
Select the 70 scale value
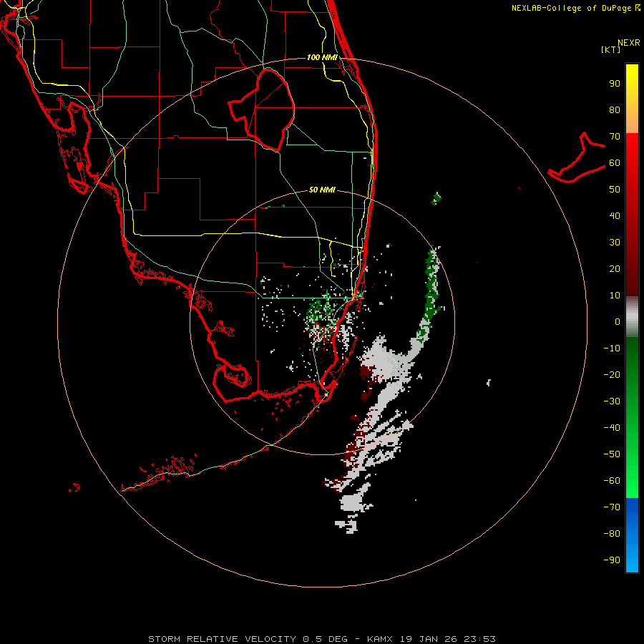click(x=615, y=137)
